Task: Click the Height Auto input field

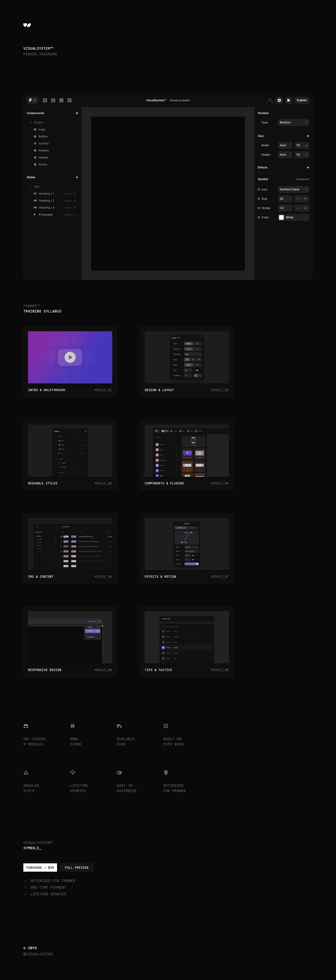Action: (285, 155)
